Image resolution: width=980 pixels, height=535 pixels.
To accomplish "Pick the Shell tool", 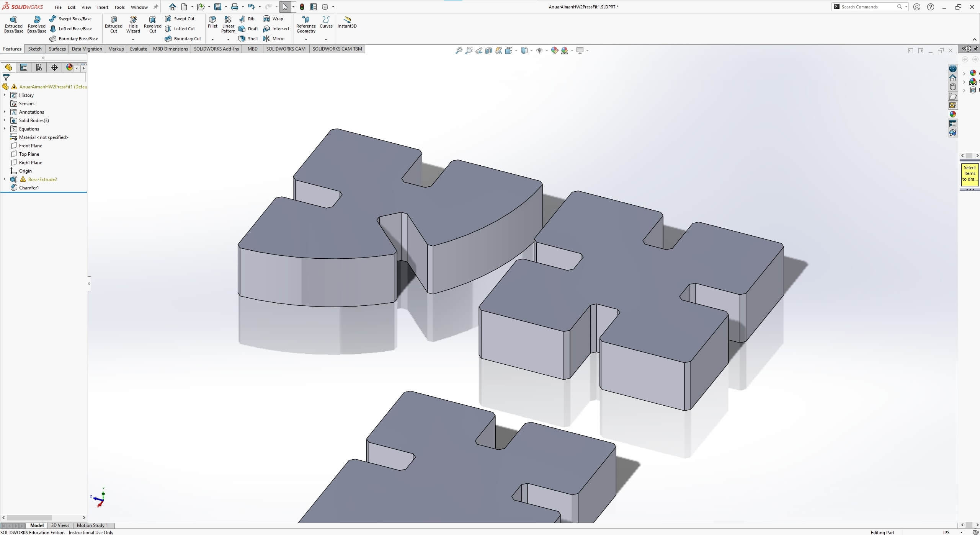I will tap(248, 39).
